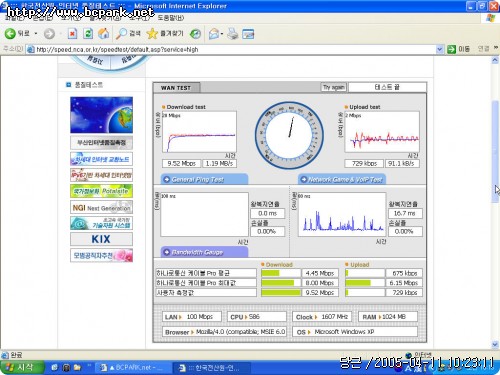Open the Search (검색) magnifier button
The width and height of the screenshot is (500, 375).
pyautogui.click(x=128, y=33)
